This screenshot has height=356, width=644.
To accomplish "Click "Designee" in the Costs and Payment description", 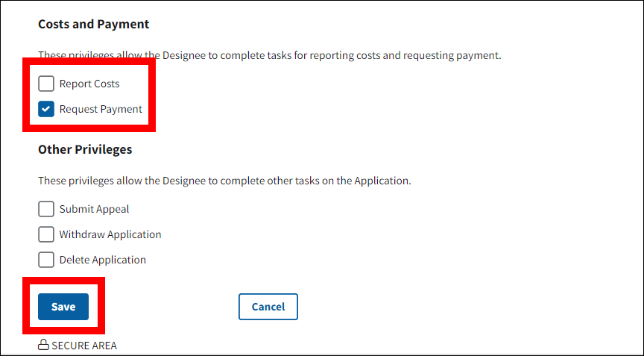I will (x=197, y=55).
